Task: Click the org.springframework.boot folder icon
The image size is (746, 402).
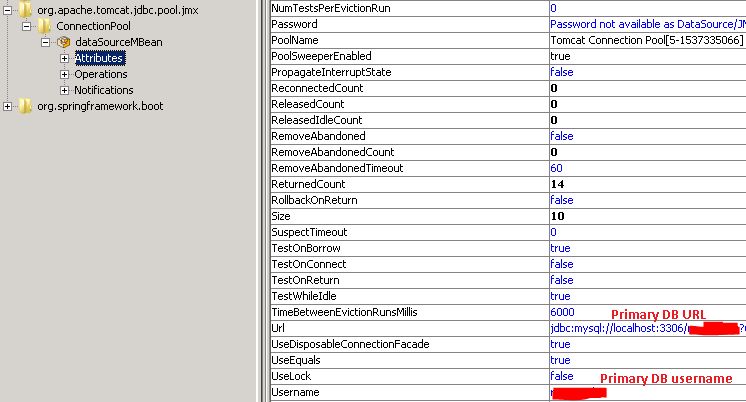Action: tap(25, 106)
